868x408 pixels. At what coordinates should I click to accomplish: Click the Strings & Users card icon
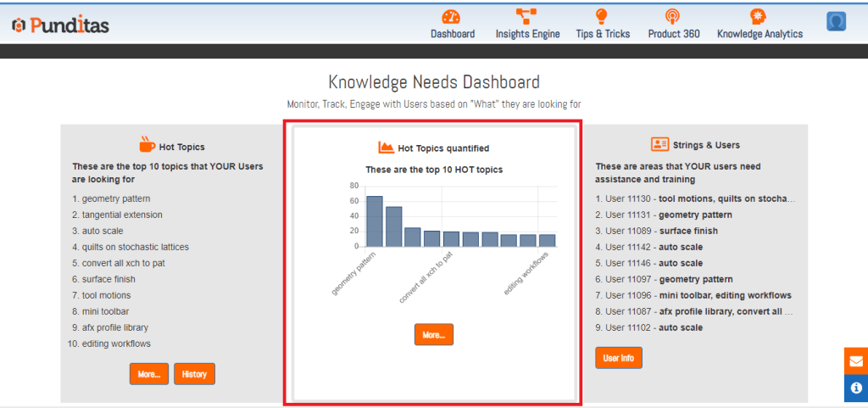659,144
